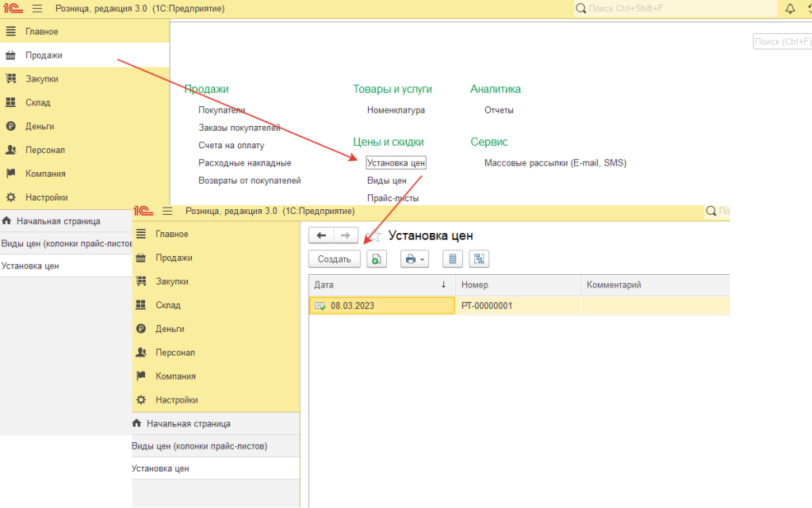Open Настройки section in lower window sidebar
Screen dimensions: 812x508
[216, 400]
